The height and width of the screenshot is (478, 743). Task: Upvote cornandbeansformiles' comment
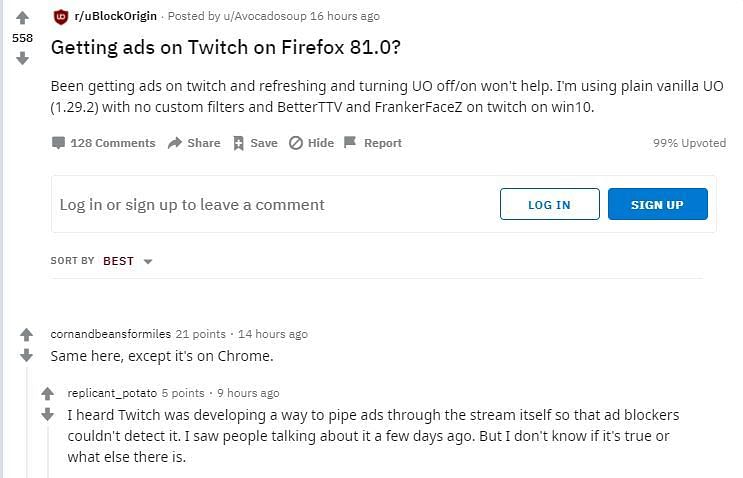click(27, 335)
